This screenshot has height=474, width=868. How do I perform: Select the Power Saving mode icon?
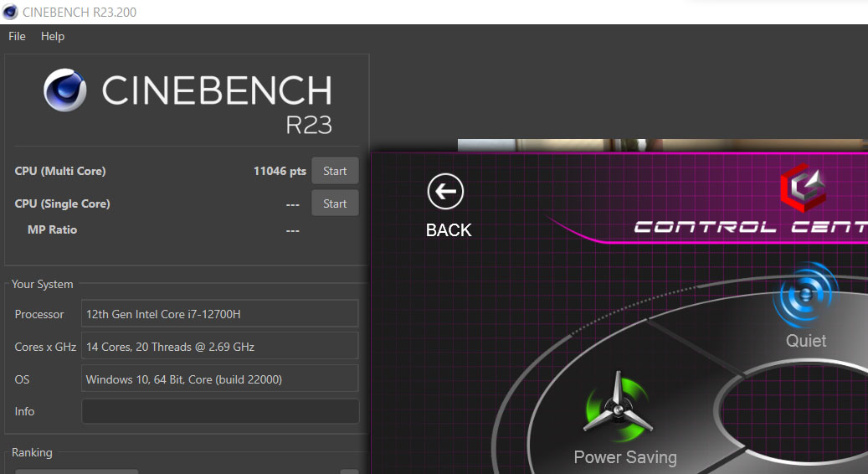(618, 408)
